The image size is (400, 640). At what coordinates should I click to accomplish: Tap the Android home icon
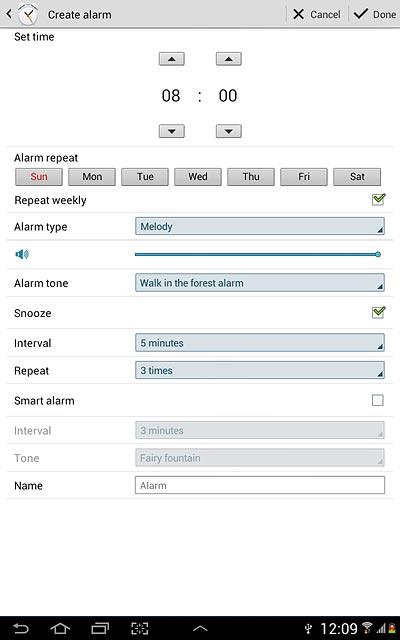coord(60,628)
